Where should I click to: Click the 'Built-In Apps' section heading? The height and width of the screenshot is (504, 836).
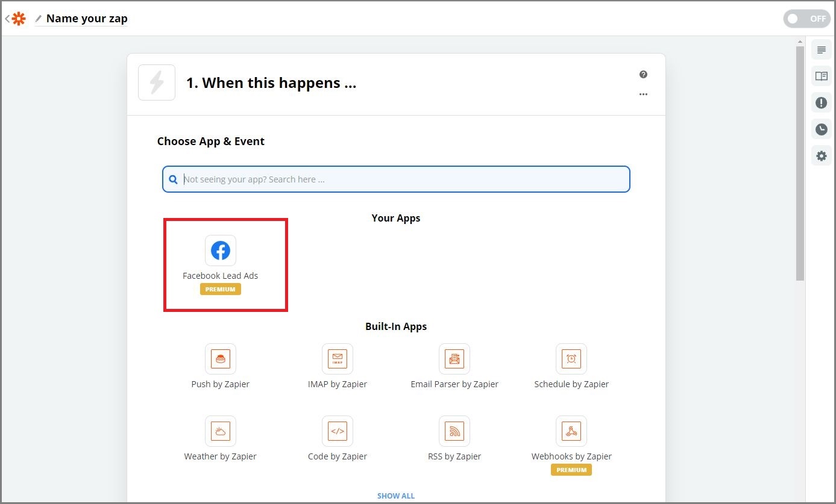click(x=396, y=326)
